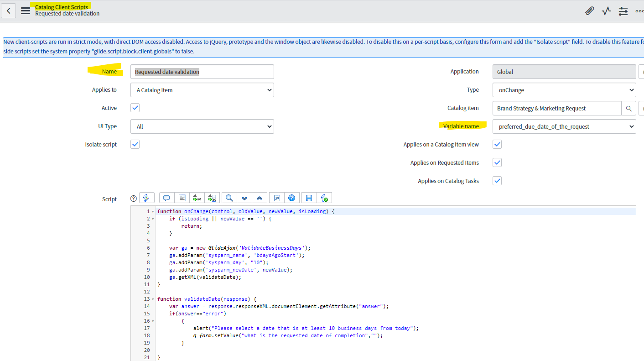The image size is (644, 361).
Task: Open the personalize form sliders icon
Action: [x=623, y=11]
